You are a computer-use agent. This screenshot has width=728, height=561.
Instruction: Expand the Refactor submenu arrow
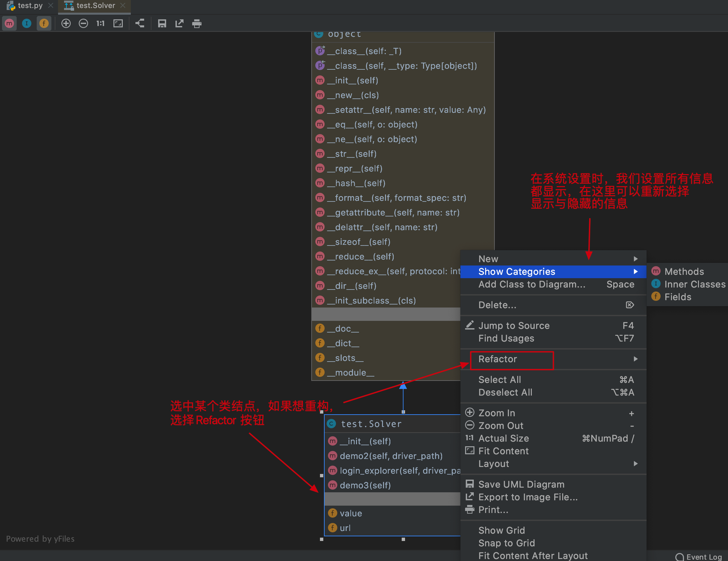636,359
